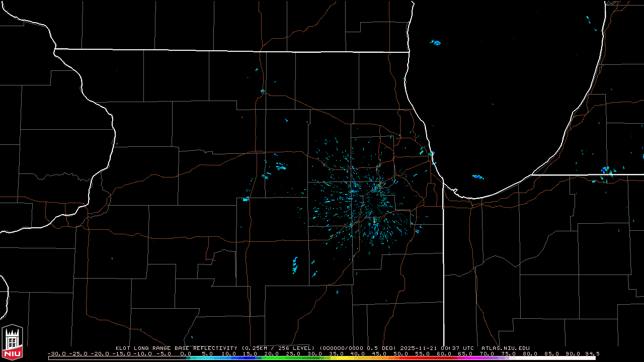The height and width of the screenshot is (362, 644).
Task: Click the blue echo near the Michigan-Indiana border
Action: [606, 170]
